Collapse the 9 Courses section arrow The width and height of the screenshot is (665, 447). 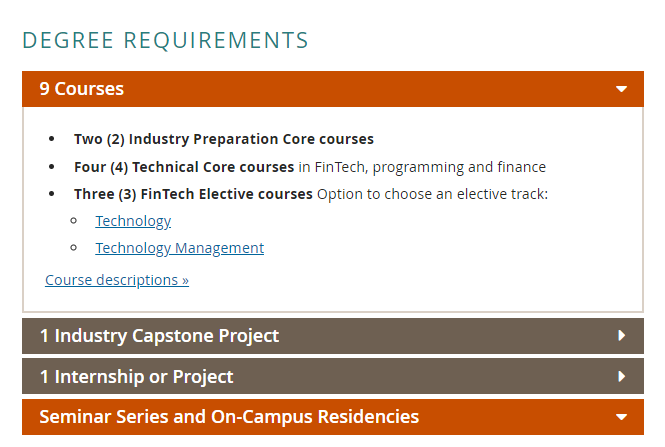point(621,89)
